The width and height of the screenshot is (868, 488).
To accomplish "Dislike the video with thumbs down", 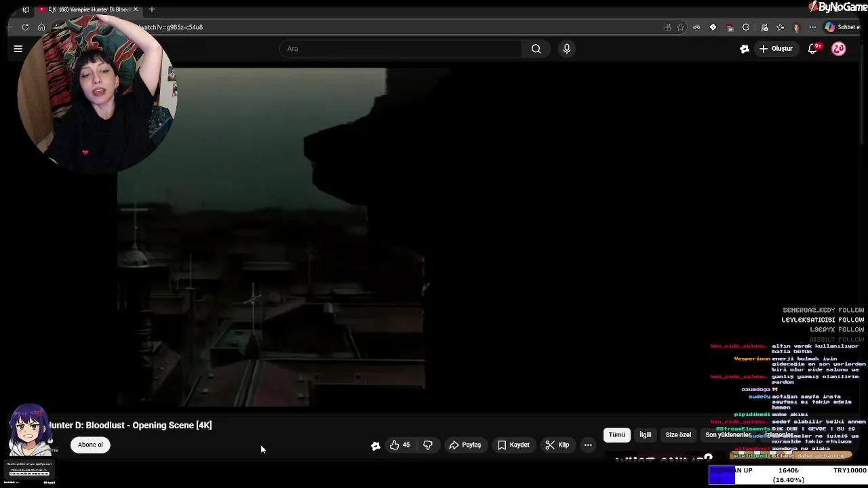I will (428, 445).
